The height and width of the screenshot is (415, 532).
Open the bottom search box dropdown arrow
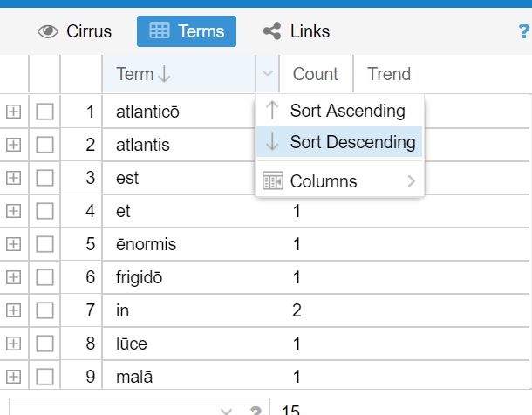(226, 412)
